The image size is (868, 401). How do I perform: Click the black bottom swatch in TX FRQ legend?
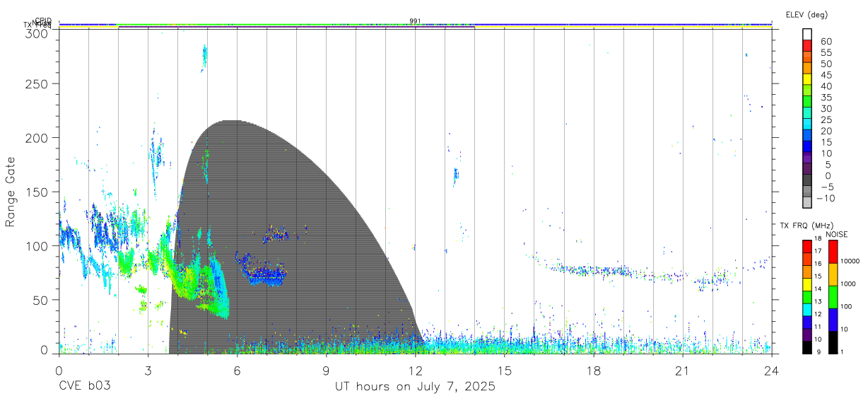807,347
